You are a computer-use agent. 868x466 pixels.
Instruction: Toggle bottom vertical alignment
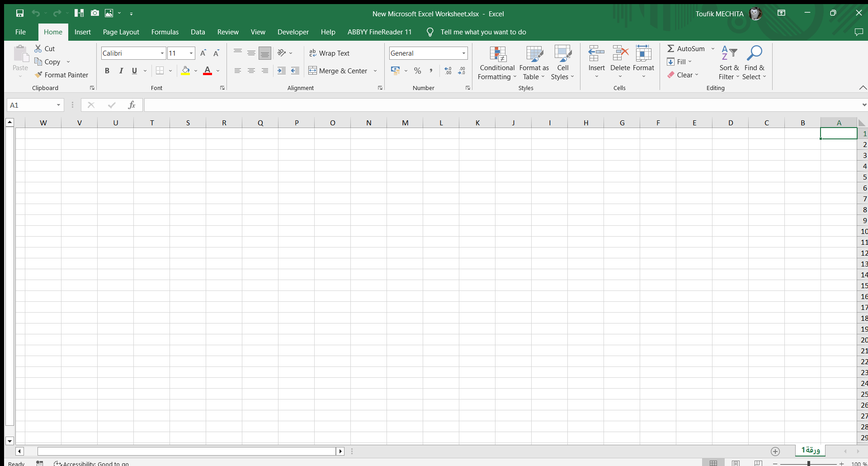[265, 53]
